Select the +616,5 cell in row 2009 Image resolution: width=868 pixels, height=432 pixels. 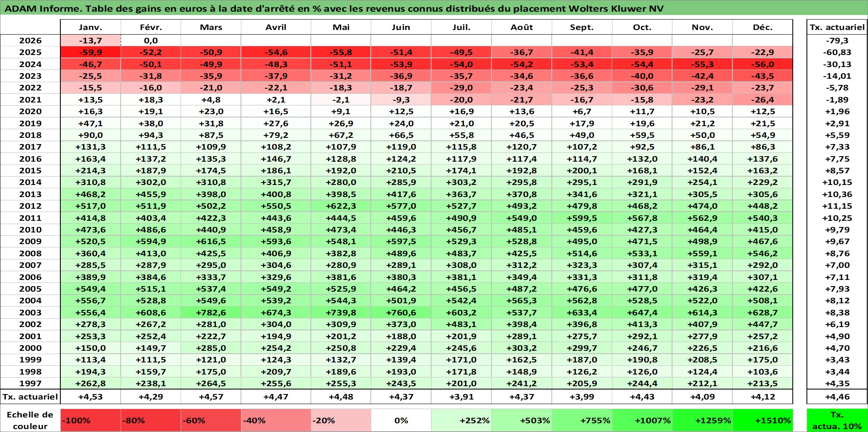point(211,241)
